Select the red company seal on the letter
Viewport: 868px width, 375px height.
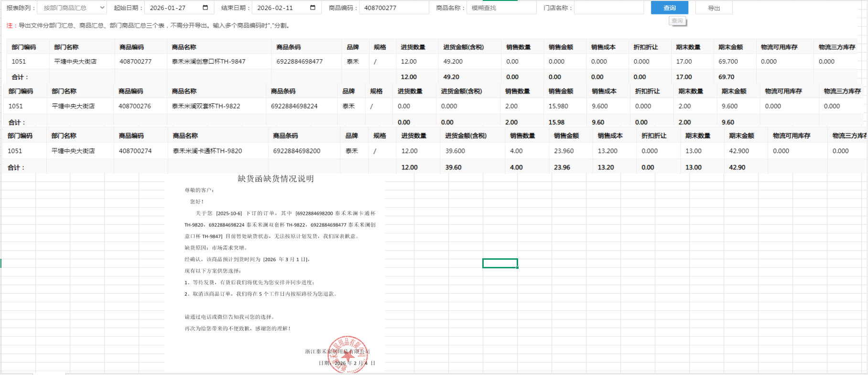pos(347,354)
